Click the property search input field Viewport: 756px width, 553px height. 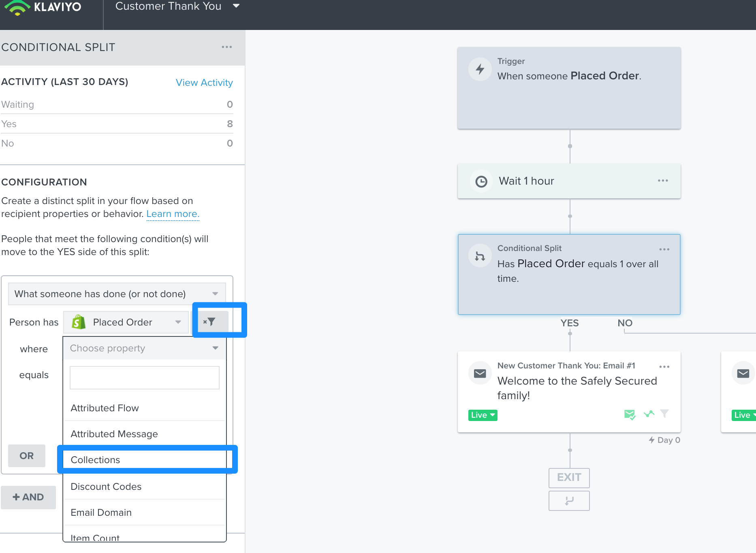click(x=145, y=378)
